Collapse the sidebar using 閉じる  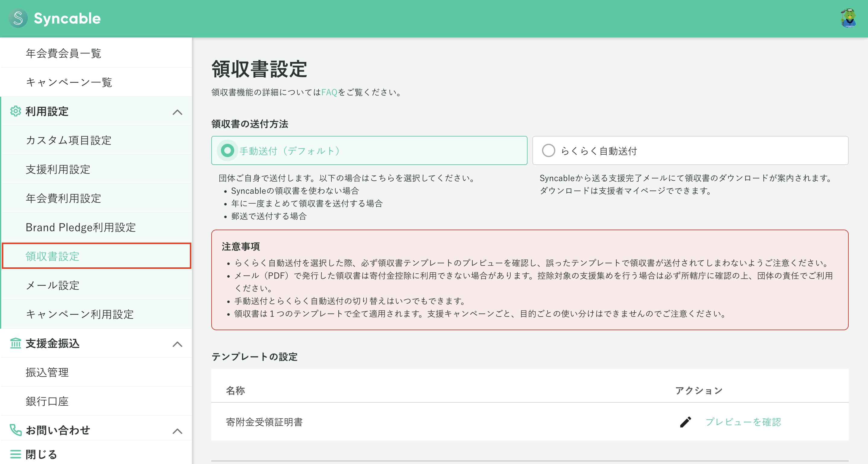(x=40, y=454)
